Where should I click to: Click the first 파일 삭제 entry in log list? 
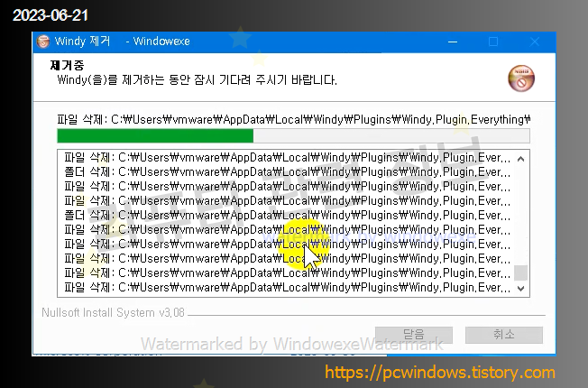pos(288,158)
